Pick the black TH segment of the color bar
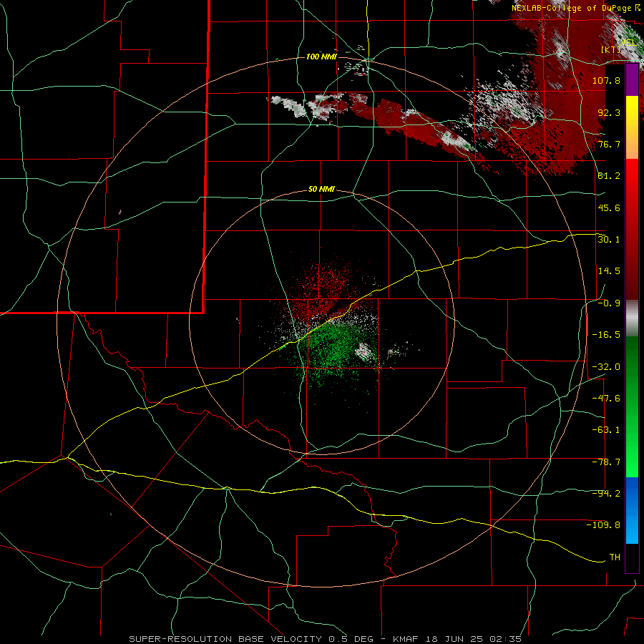 pyautogui.click(x=632, y=558)
